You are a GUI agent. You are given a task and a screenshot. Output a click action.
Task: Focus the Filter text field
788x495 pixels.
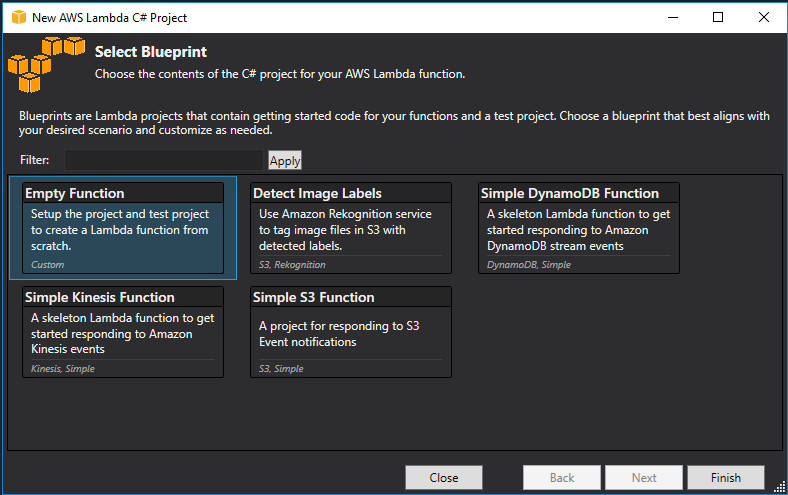pos(164,160)
